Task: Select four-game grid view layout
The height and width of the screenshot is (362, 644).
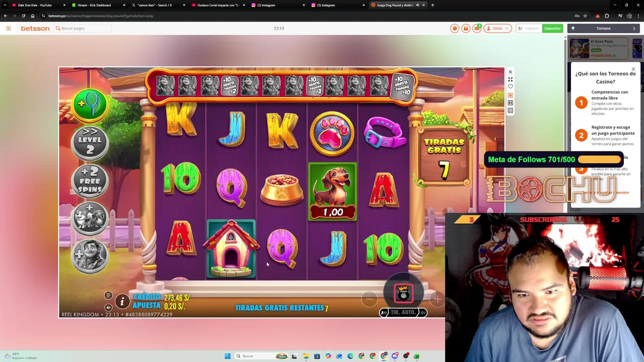Action: click(510, 111)
